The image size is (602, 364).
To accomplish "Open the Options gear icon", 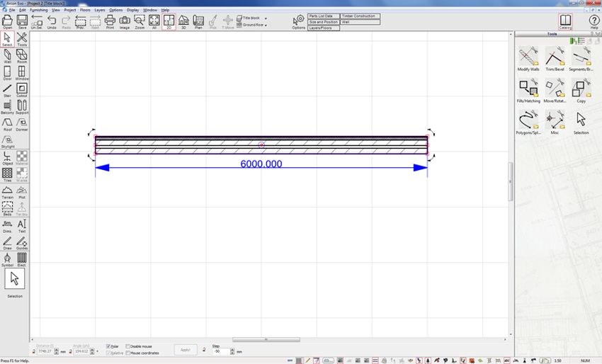I will [x=298, y=22].
